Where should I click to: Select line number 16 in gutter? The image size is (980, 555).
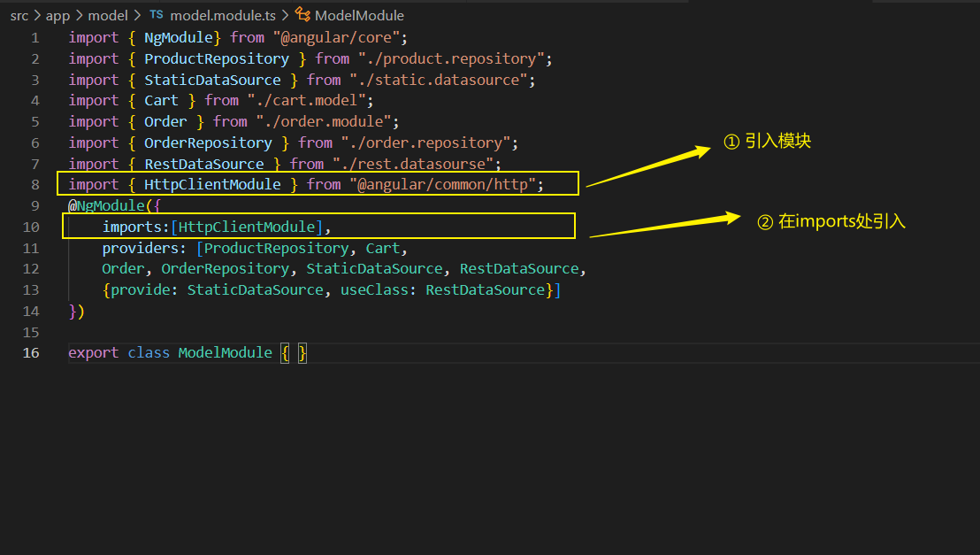[x=31, y=353]
